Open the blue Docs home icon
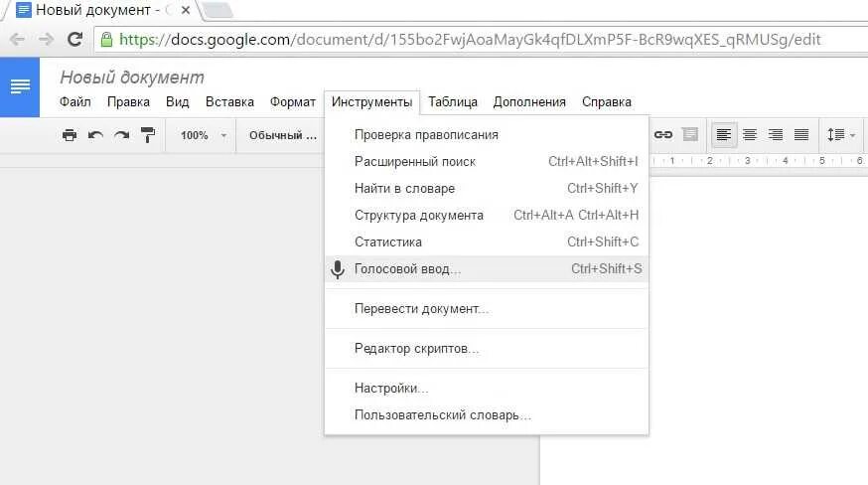The image size is (868, 485). click(20, 87)
